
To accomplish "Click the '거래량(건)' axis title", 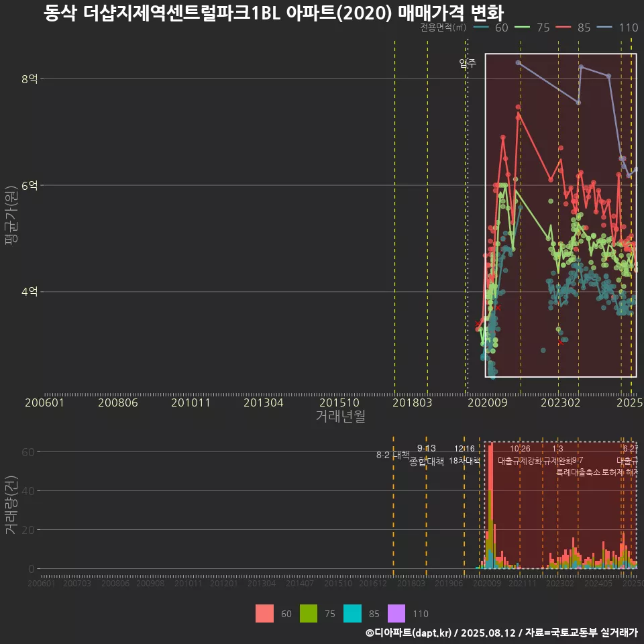I will (11, 504).
